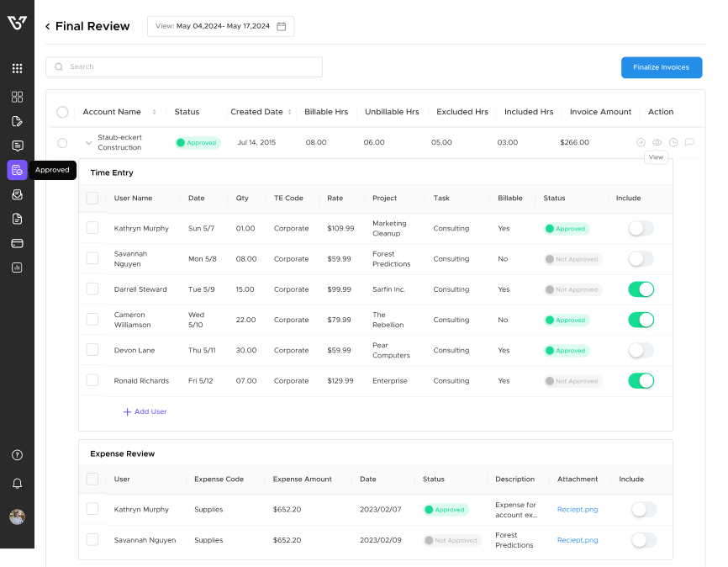Image resolution: width=728 pixels, height=567 pixels.
Task: Turn on Include toggle for Kathryn Murphy time entry
Action: coord(641,229)
